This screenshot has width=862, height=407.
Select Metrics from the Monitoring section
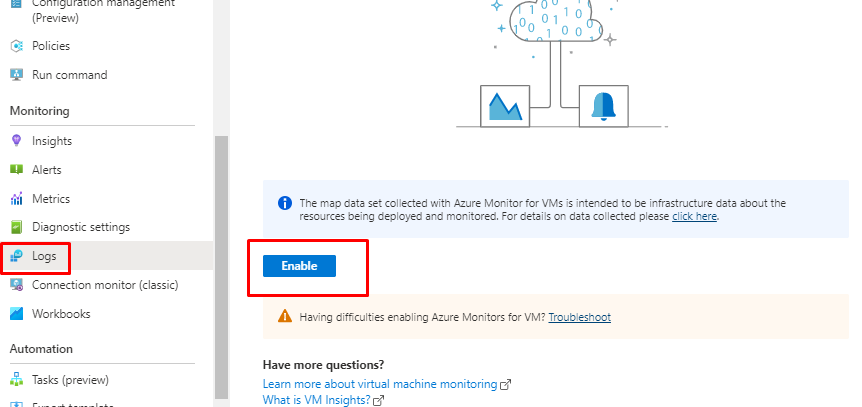(51, 199)
